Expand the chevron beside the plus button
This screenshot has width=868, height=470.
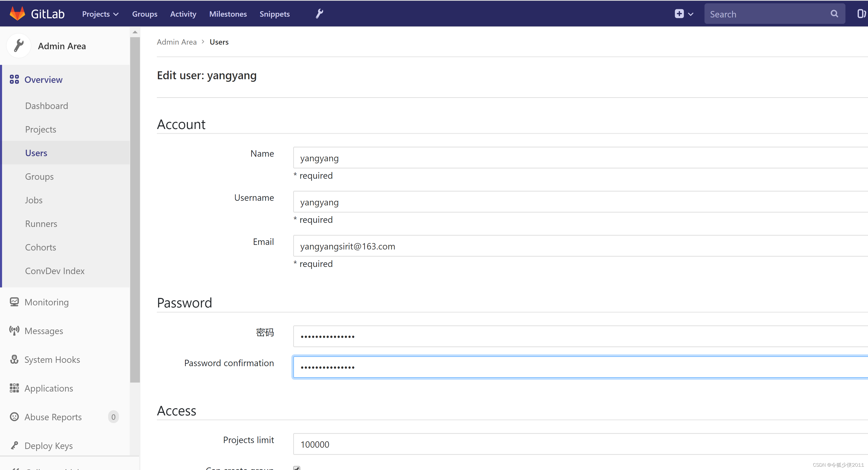691,14
